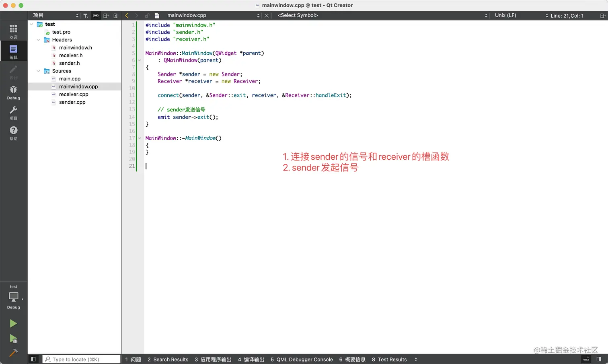Viewport: 608px width, 364px height.
Task: Change Unix (LF) line ending setting
Action: pyautogui.click(x=522, y=15)
